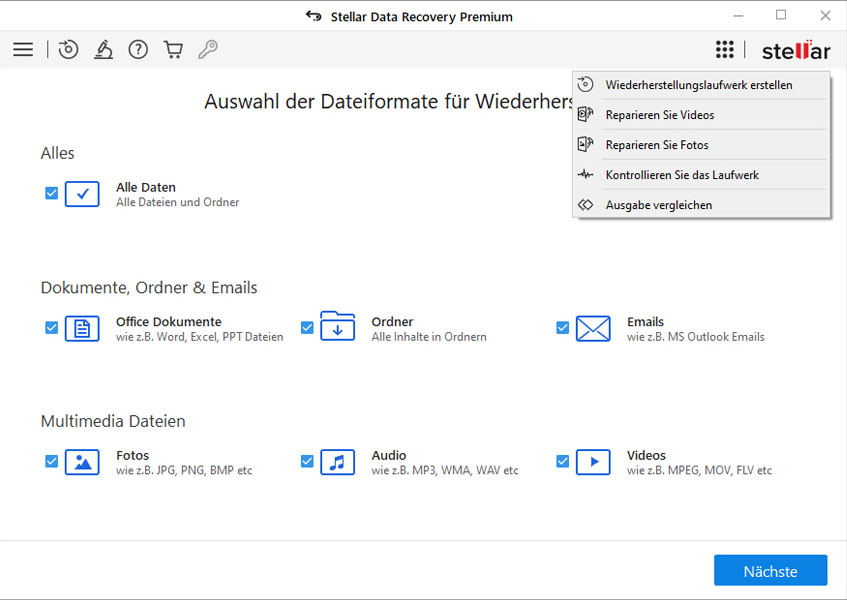Disable the Emails checkbox
The height and width of the screenshot is (600, 847).
click(562, 327)
